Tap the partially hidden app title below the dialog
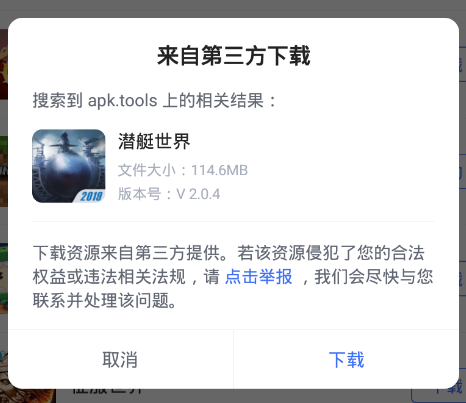Screen dimensions: 466x403 (x=107, y=391)
